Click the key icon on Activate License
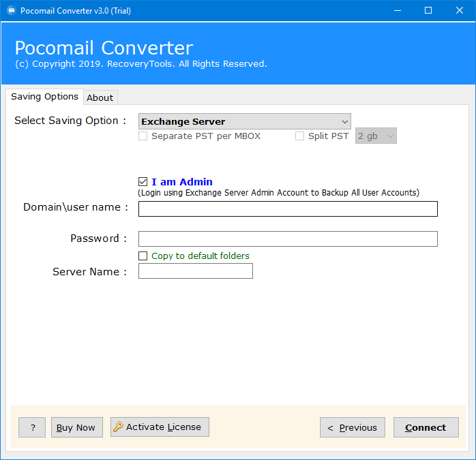476x460 pixels. pos(118,427)
